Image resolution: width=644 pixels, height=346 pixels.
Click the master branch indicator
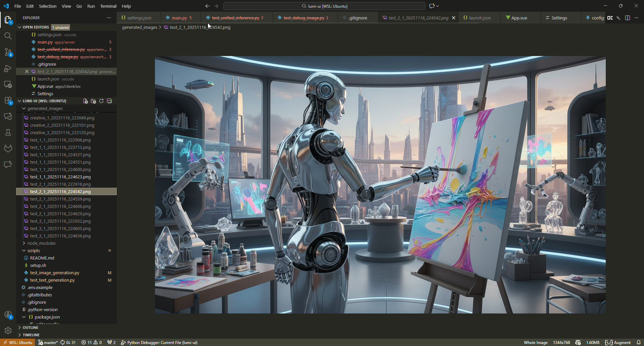pos(48,342)
